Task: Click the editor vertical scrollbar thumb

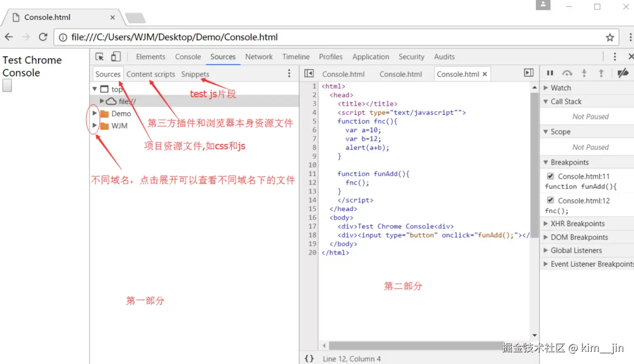Action: 534,165
